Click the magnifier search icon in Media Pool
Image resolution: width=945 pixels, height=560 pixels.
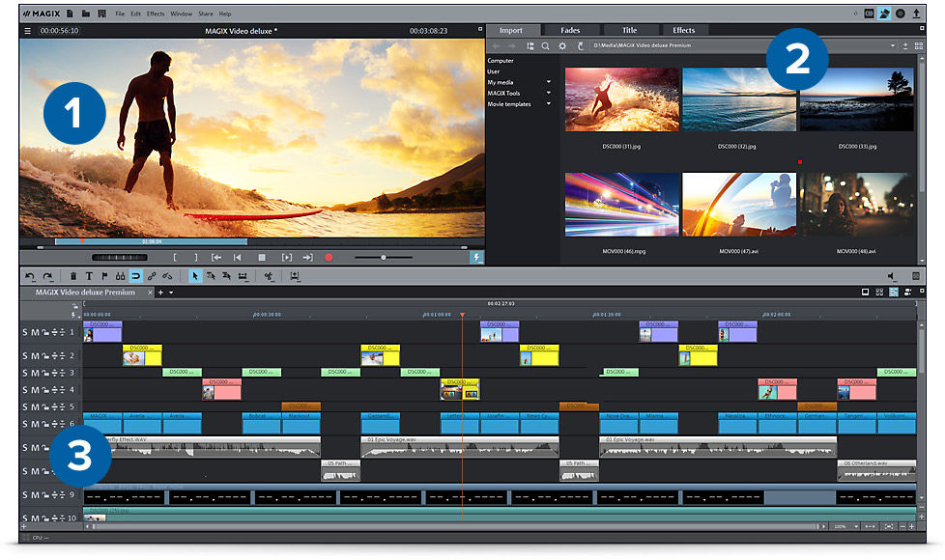coord(545,45)
